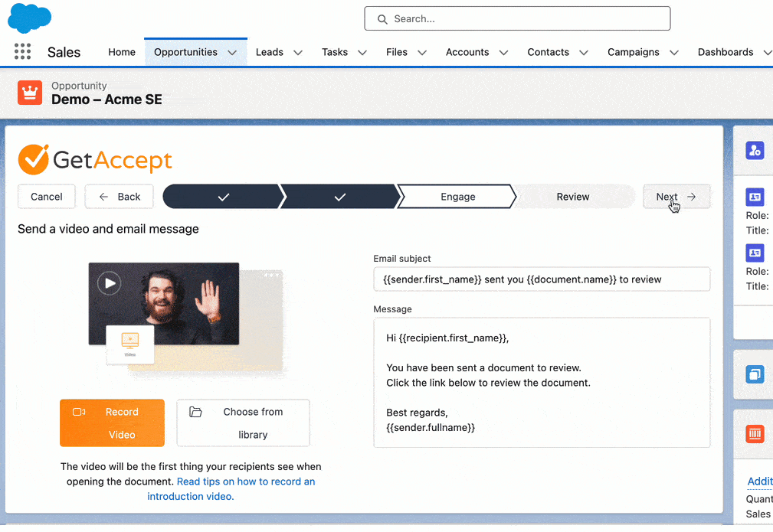The image size is (773, 532).
Task: Click the magnifier icon in search bar
Action: click(382, 19)
